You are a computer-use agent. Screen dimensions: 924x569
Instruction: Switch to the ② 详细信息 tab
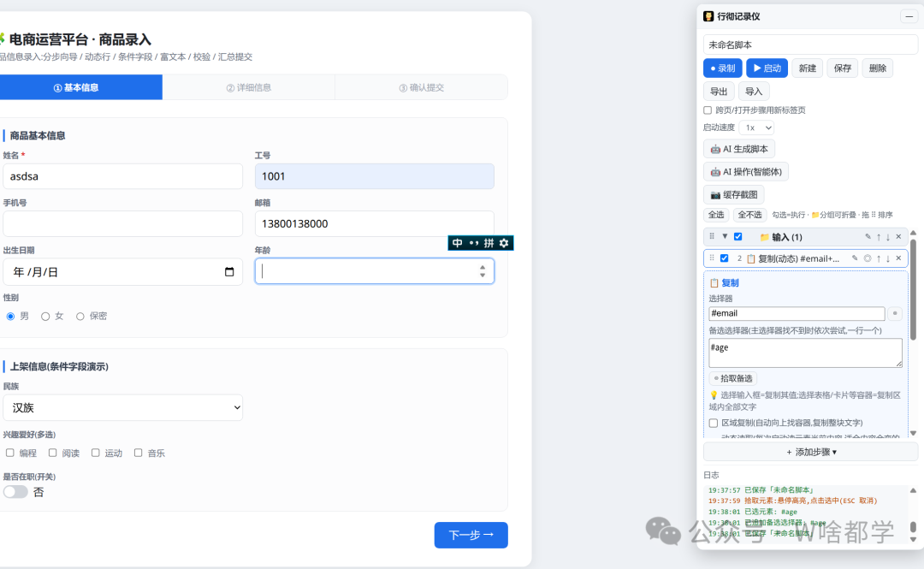coord(249,87)
